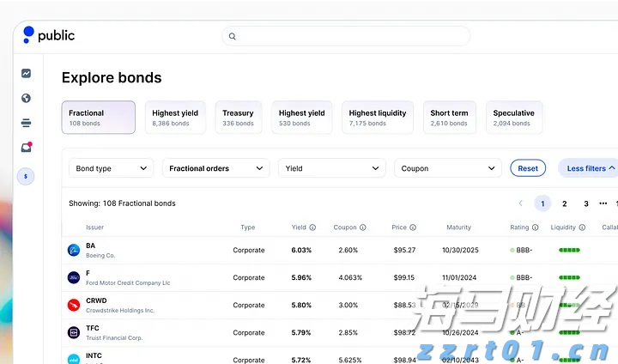Screen dimensions: 618x364
Task: Collapse filters with Less filters button
Action: [589, 168]
